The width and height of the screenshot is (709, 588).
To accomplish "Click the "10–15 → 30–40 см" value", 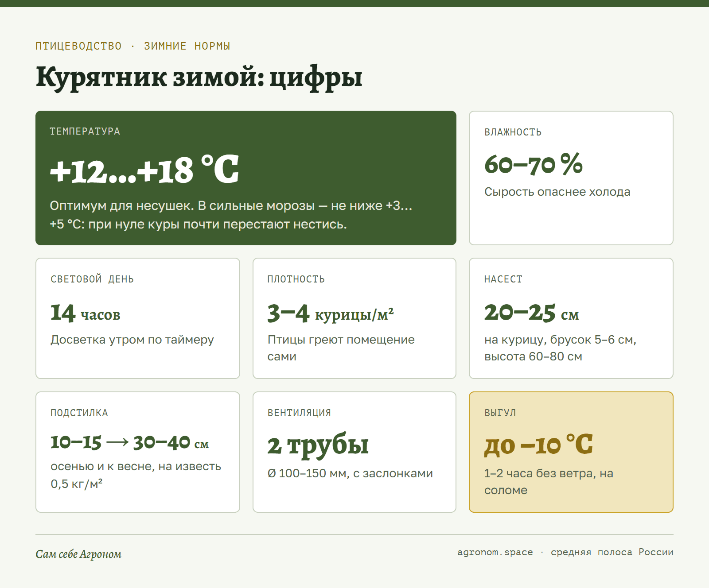I will pos(129,442).
